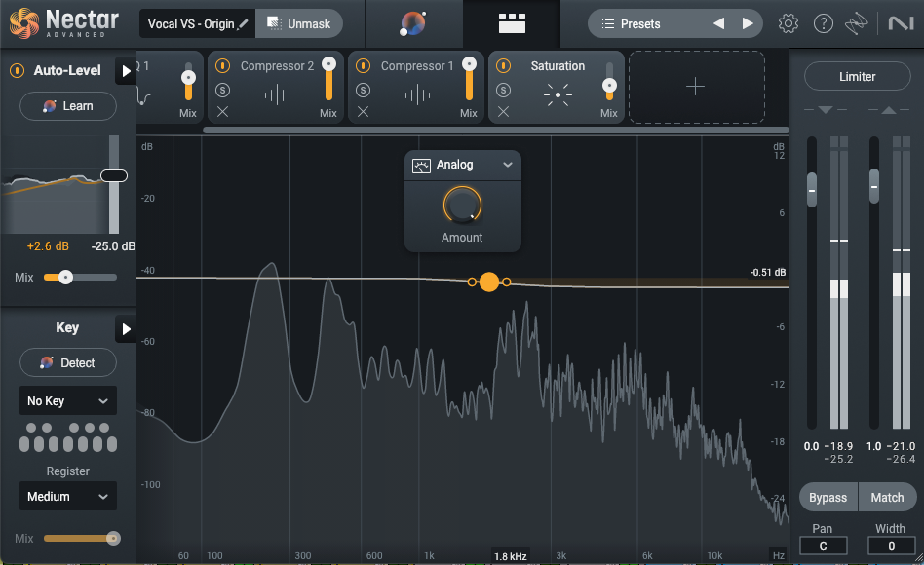Click the Vocal VS - Origin preset name
This screenshot has height=565, width=924.
click(191, 24)
